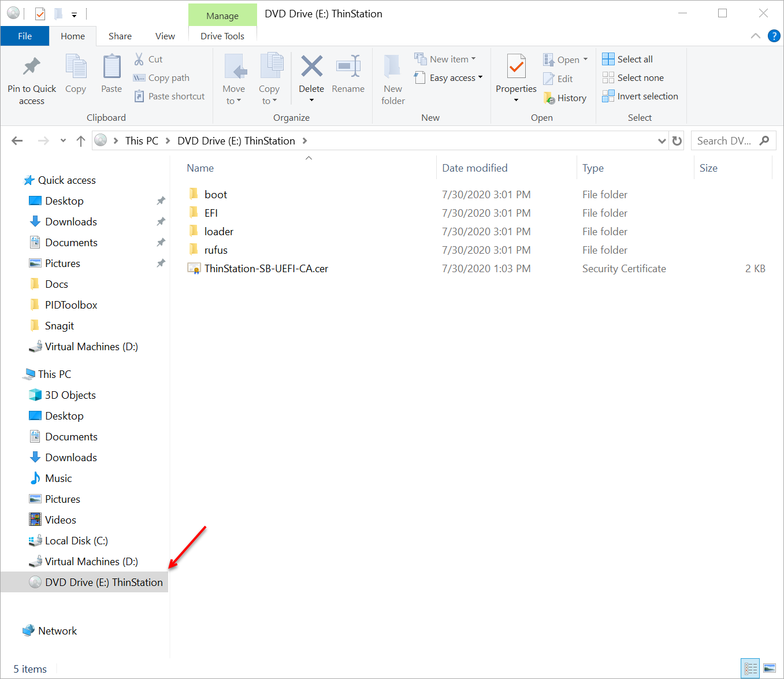The height and width of the screenshot is (679, 784).
Task: Click Paste shortcut in Clipboard group
Action: [x=169, y=96]
